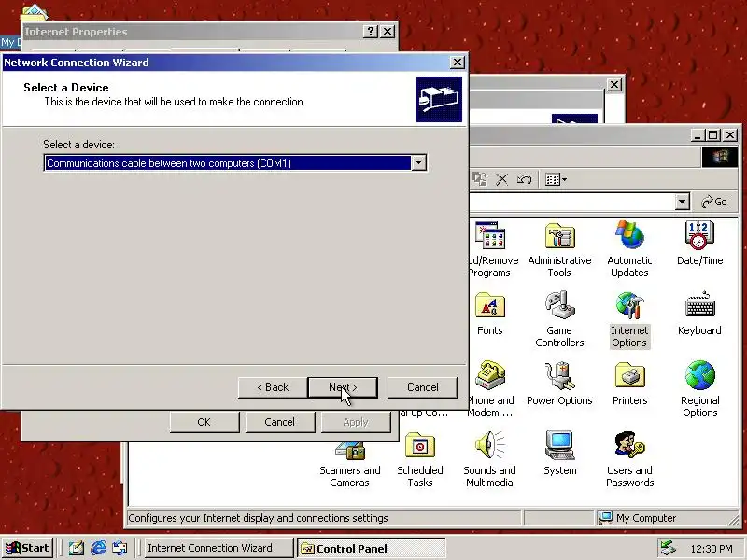Launch Internet Explorer from Quick Launch

coord(98,548)
